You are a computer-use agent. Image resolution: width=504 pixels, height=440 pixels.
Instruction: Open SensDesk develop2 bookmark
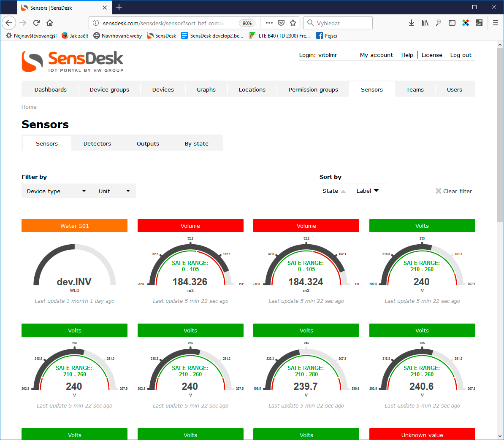212,36
